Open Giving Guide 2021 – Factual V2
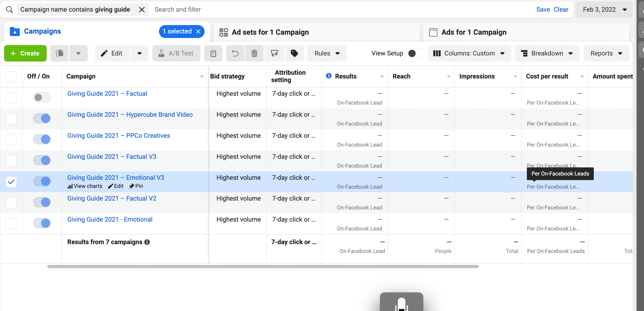Screen dimensions: 644x311 [x=112, y=199]
